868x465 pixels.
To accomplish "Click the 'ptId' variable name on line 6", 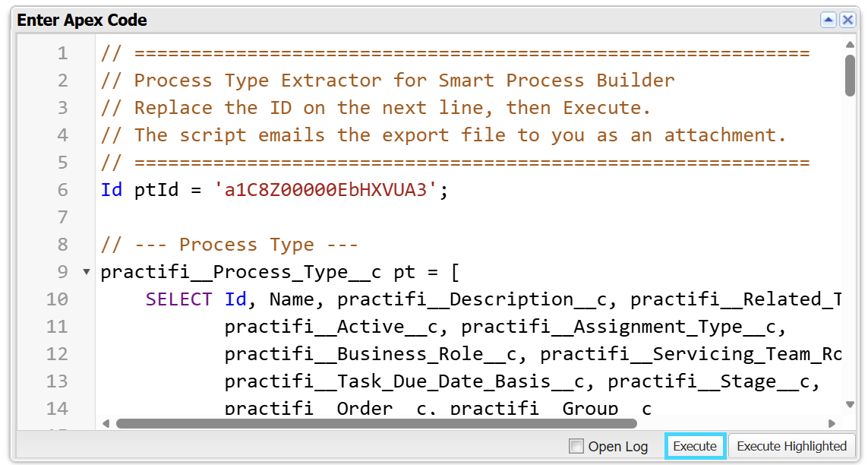I will (x=156, y=190).
